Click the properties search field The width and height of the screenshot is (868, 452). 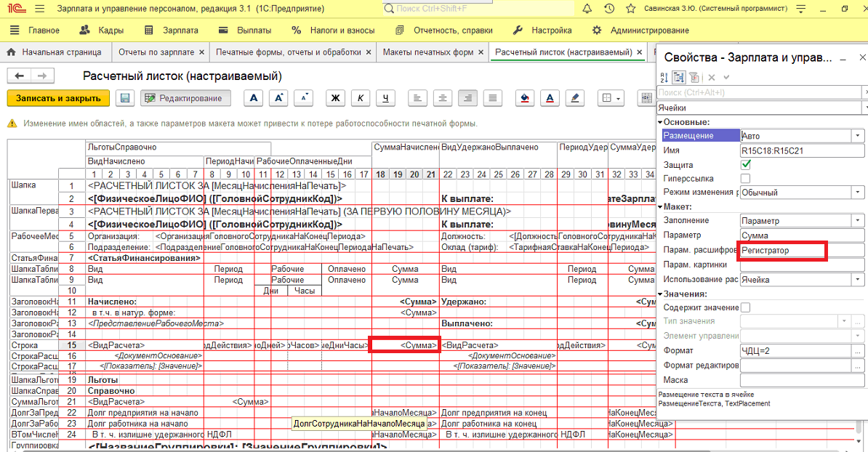click(x=760, y=92)
